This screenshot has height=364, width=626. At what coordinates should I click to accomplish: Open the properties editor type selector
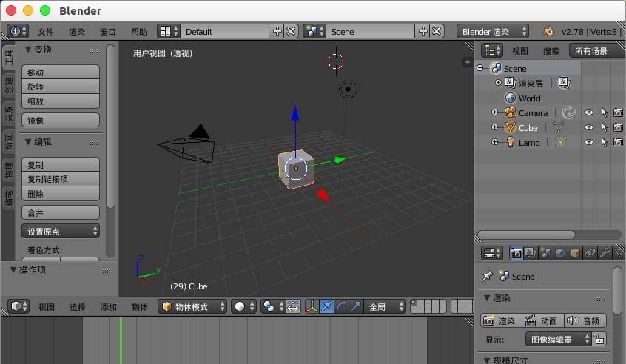(492, 253)
